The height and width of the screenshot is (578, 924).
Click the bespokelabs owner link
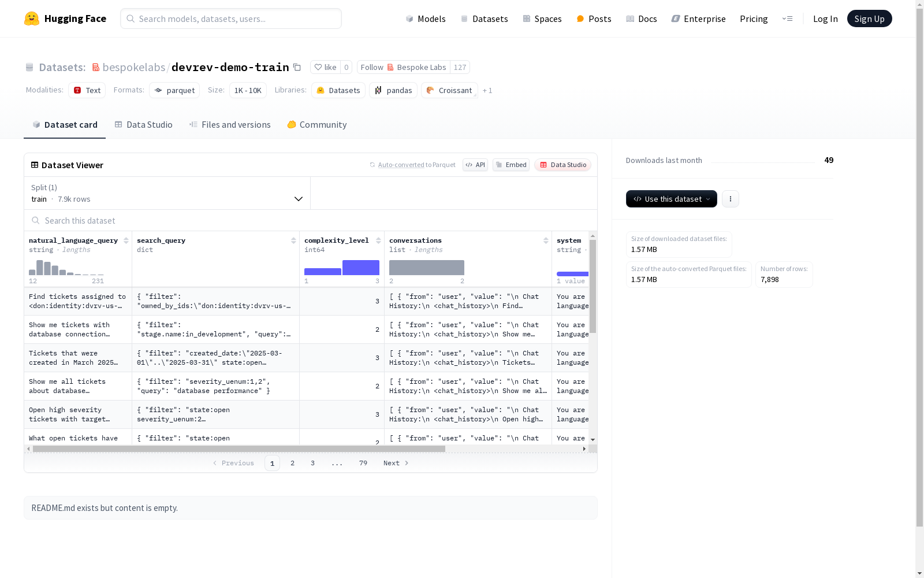[x=134, y=67]
